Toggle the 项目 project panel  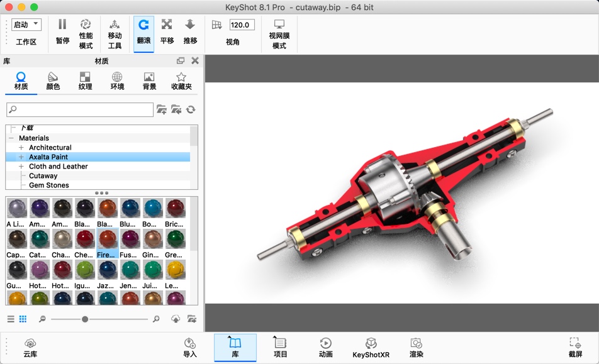click(281, 348)
